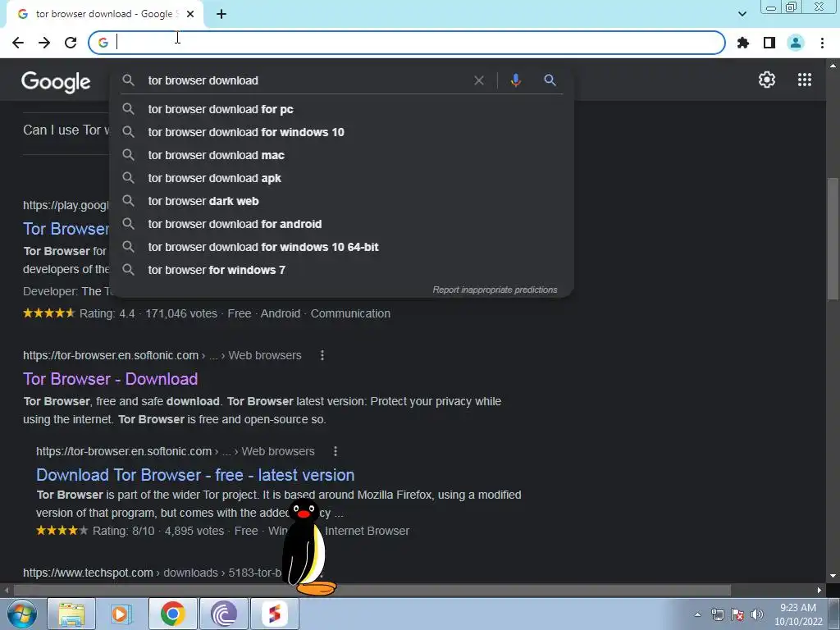Open the purple swirl taskbar app
Image resolution: width=840 pixels, height=630 pixels.
(223, 614)
